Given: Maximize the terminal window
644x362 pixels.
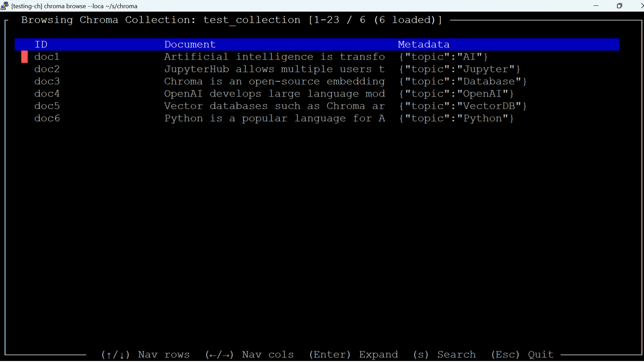Looking at the screenshot, I should [x=619, y=6].
